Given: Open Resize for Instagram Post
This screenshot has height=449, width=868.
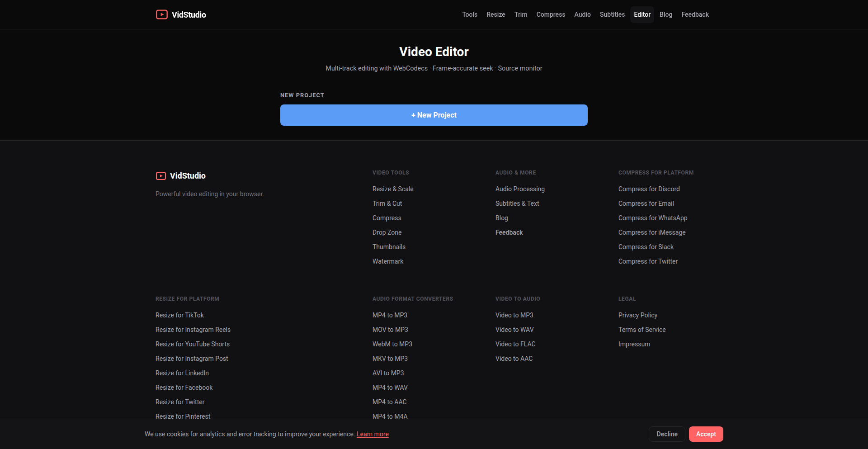Looking at the screenshot, I should click(x=192, y=359).
